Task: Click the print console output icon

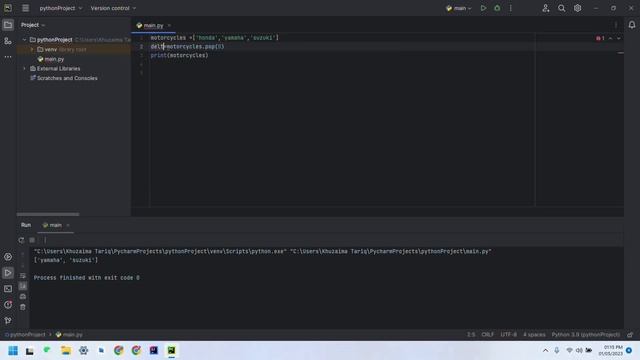Action: pyautogui.click(x=23, y=296)
